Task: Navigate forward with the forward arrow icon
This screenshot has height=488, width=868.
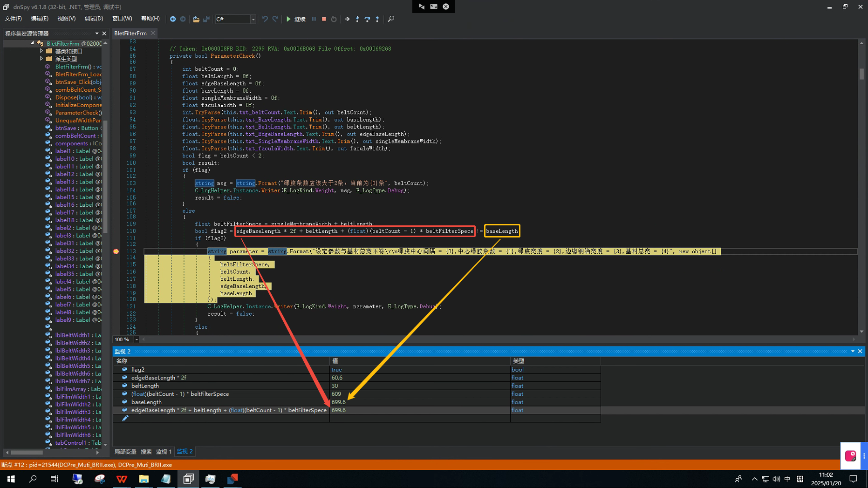Action: tap(183, 19)
